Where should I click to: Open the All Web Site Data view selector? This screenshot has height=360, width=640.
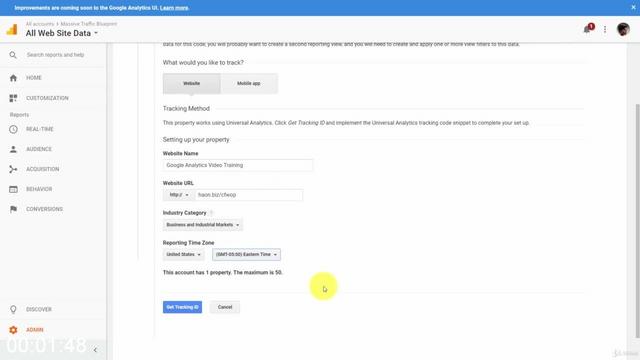pos(62,33)
